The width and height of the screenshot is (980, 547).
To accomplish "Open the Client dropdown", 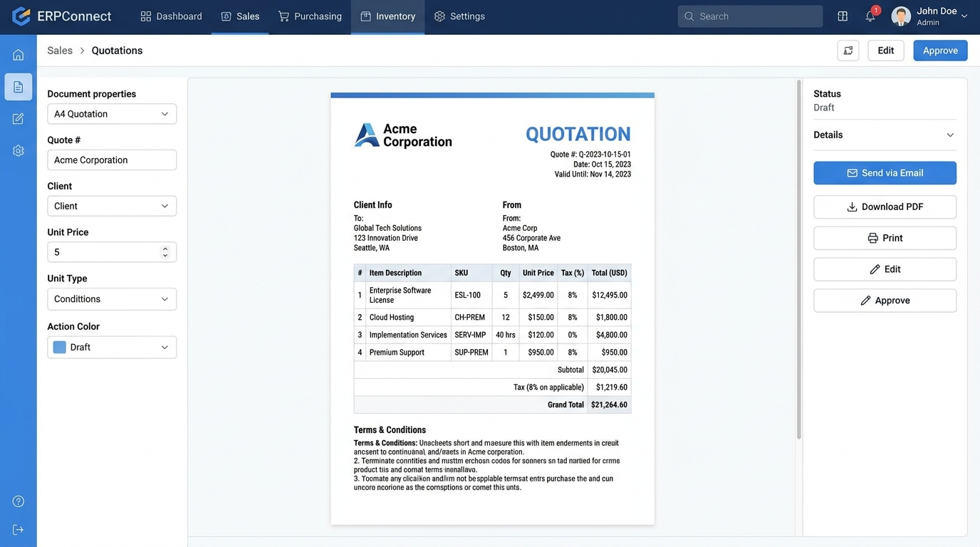I will (112, 206).
